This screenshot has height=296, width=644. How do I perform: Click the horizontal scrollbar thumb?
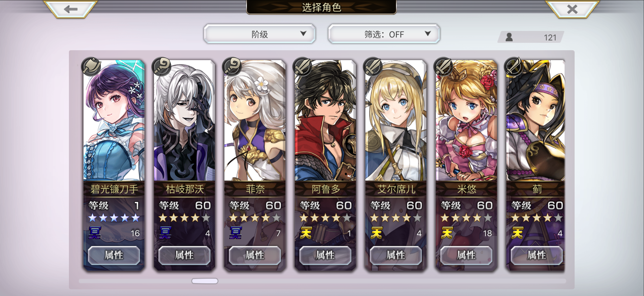[205, 281]
